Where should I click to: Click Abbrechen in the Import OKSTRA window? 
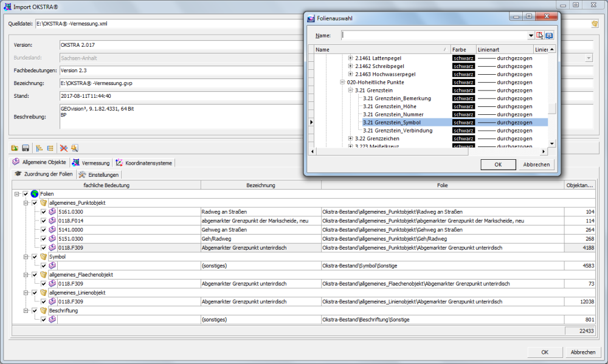point(583,352)
